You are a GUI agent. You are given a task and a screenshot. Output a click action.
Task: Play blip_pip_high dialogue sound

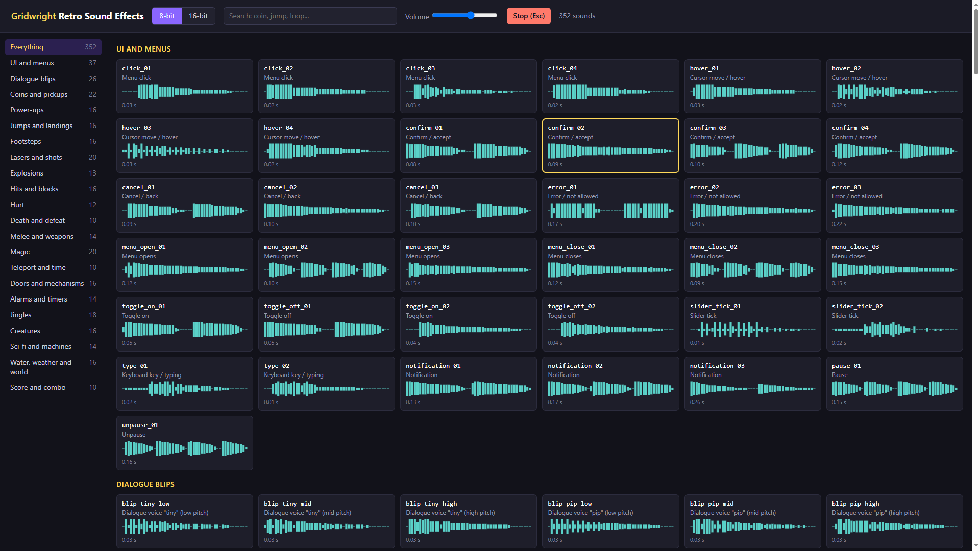(894, 521)
